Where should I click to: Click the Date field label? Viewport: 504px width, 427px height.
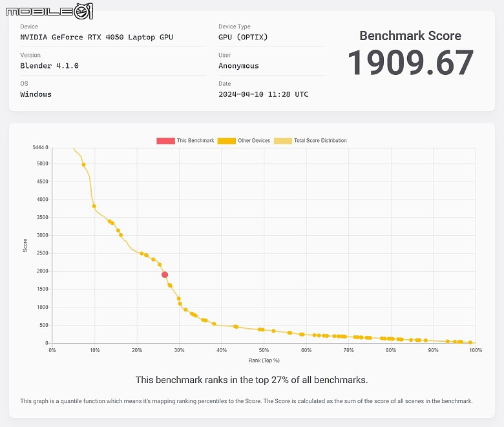coord(225,84)
